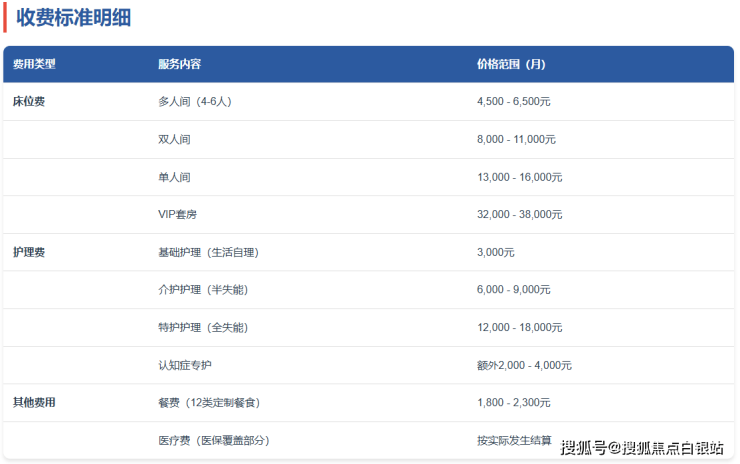Click the 单人间 service cell
Viewport: 740px width, 464px height.
click(x=174, y=177)
